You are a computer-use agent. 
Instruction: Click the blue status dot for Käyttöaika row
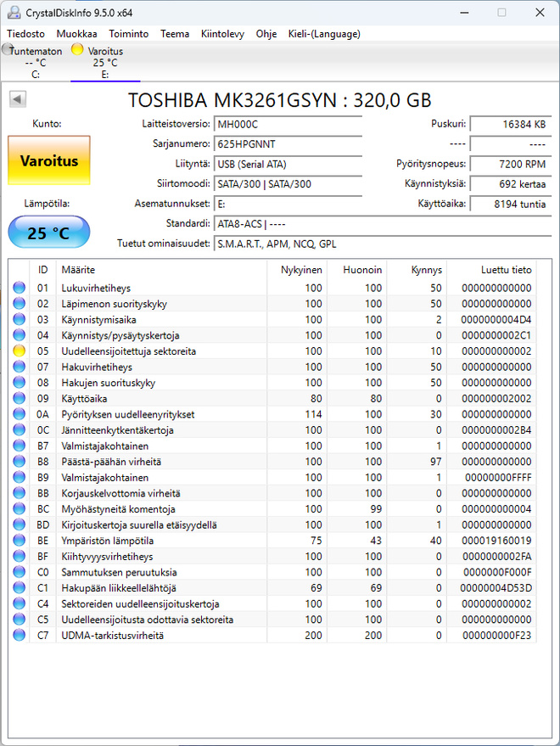tap(19, 399)
